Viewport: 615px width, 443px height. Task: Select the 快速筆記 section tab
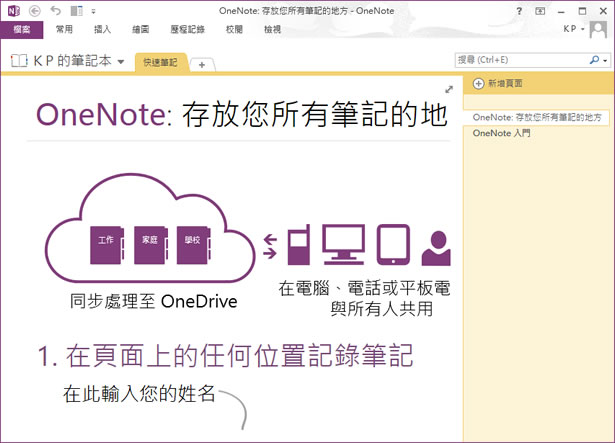160,62
